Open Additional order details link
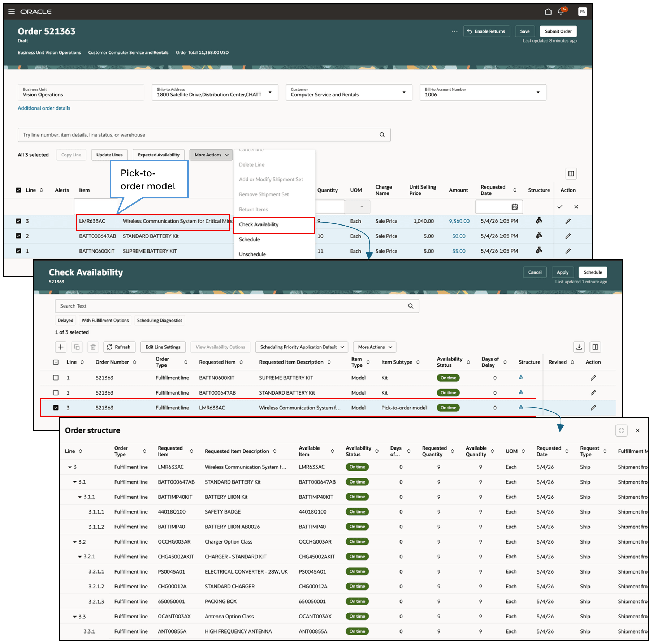653x644 pixels. (x=44, y=108)
